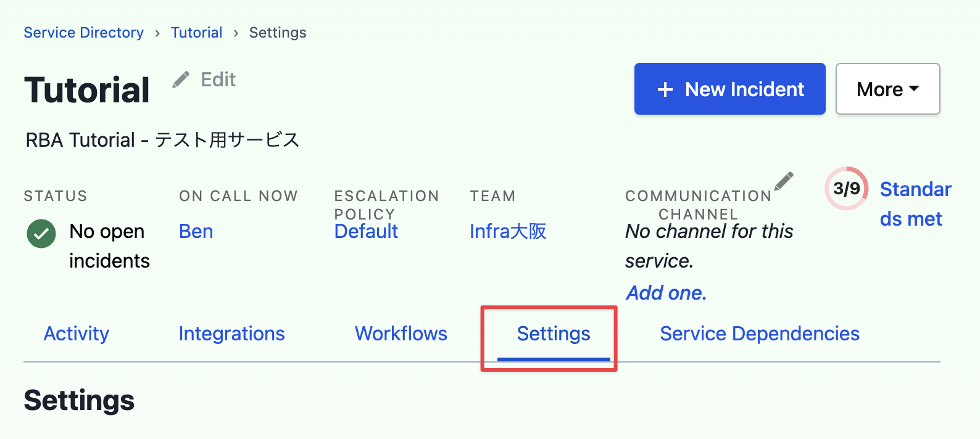Open the Infra大阪 team link
Viewport: 980px width, 439px height.
coord(508,231)
